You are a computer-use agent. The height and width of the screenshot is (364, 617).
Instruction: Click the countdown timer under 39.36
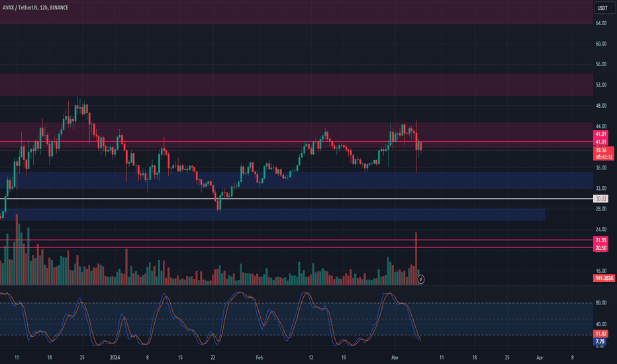pos(604,157)
